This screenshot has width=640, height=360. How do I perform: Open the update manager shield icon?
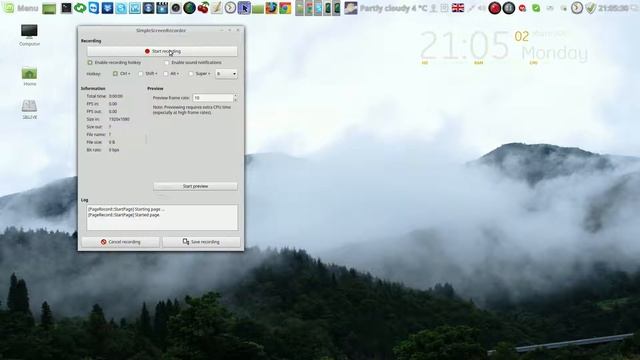(591, 8)
